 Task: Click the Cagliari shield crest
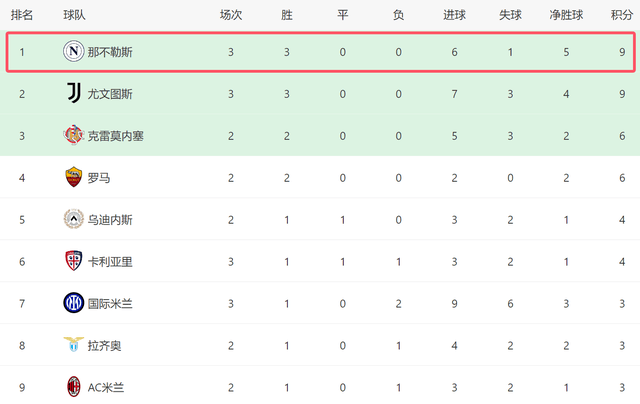(73, 261)
